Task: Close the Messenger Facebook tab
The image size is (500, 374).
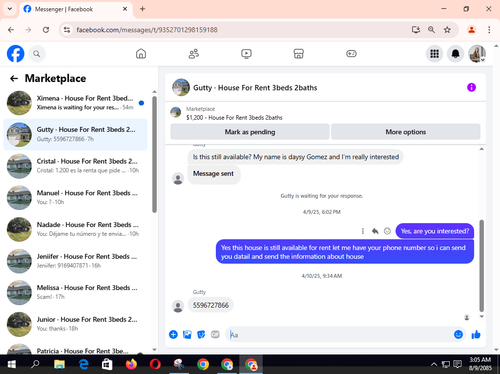Action: click(x=125, y=9)
